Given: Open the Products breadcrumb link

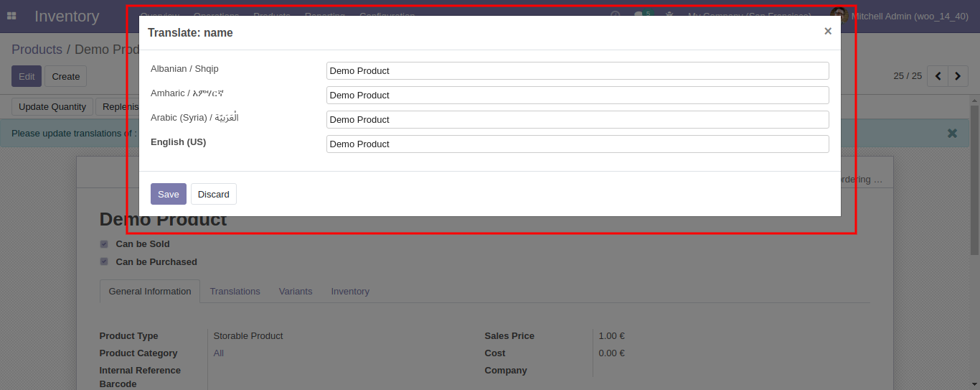Looking at the screenshot, I should pos(37,50).
